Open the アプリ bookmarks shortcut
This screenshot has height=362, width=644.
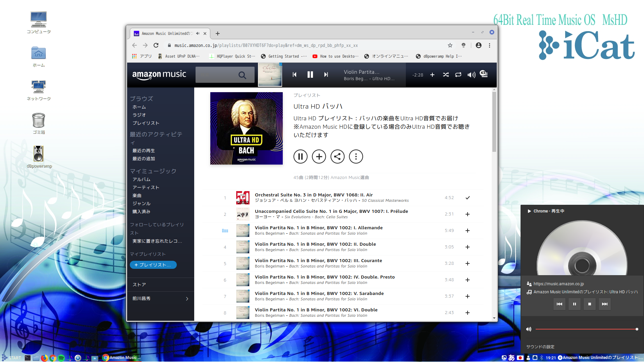[142, 56]
